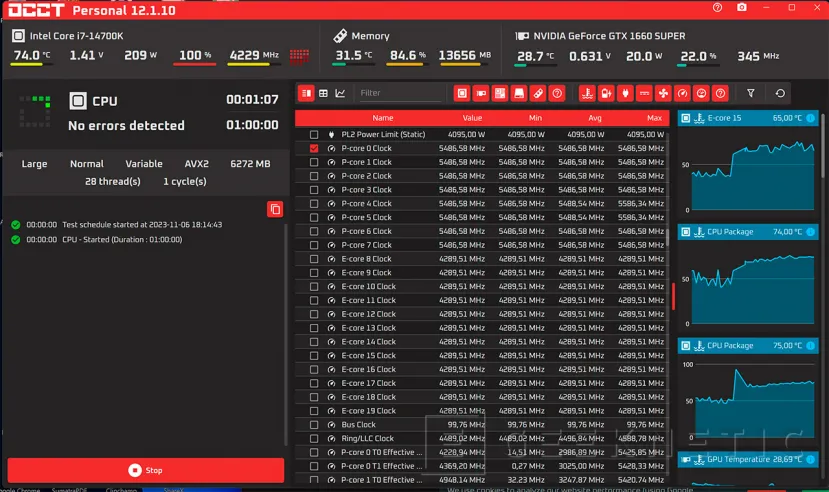Toggle the usage load sensor filter
The height and width of the screenshot is (492, 829).
tap(702, 94)
